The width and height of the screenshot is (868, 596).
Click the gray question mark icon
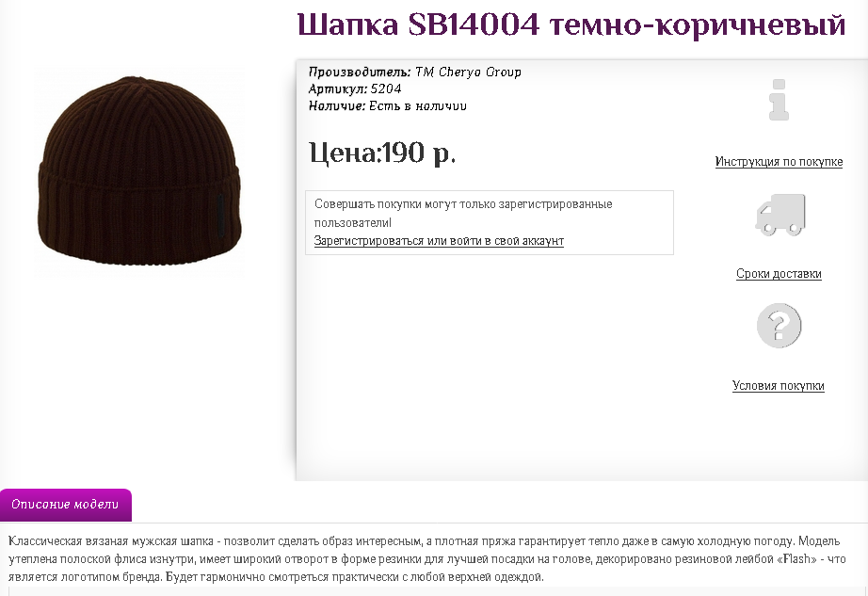point(779,326)
